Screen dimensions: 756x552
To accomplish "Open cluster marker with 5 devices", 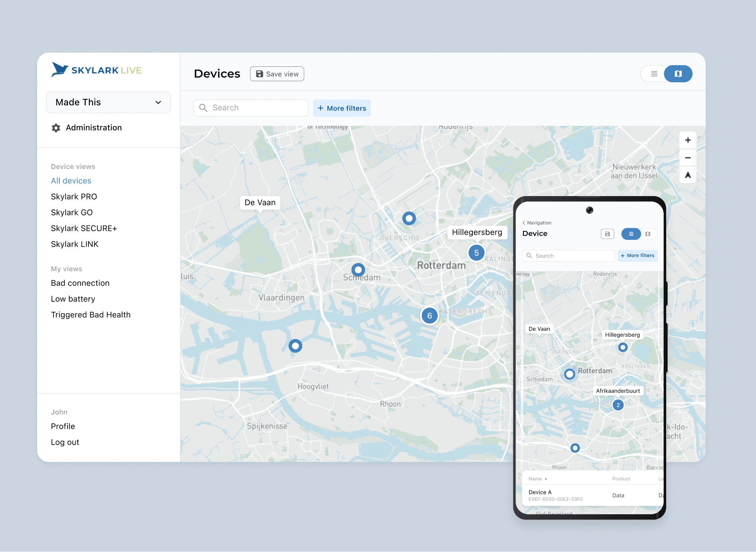I will 476,253.
